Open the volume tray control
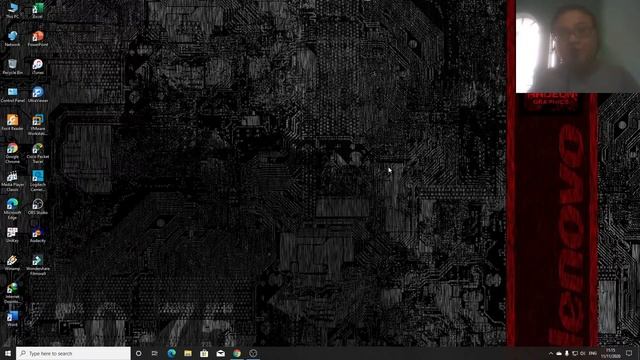Screen dimensions: 640x360 click(x=582, y=353)
